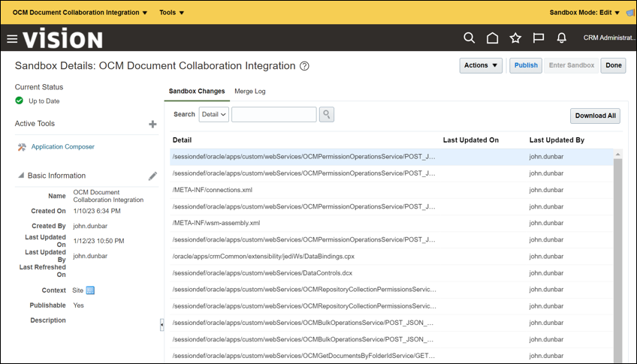The width and height of the screenshot is (637, 364).
Task: Add an active tool with plus icon
Action: (x=152, y=124)
